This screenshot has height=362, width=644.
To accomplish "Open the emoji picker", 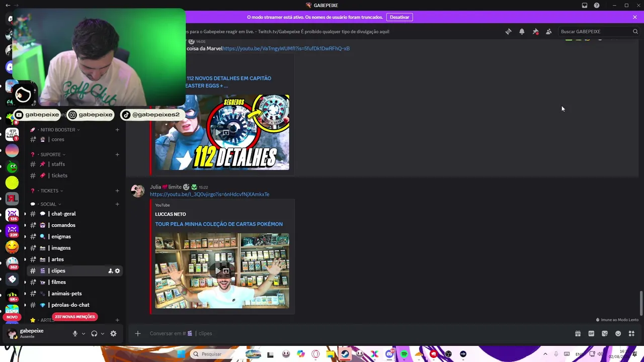I will [618, 333].
